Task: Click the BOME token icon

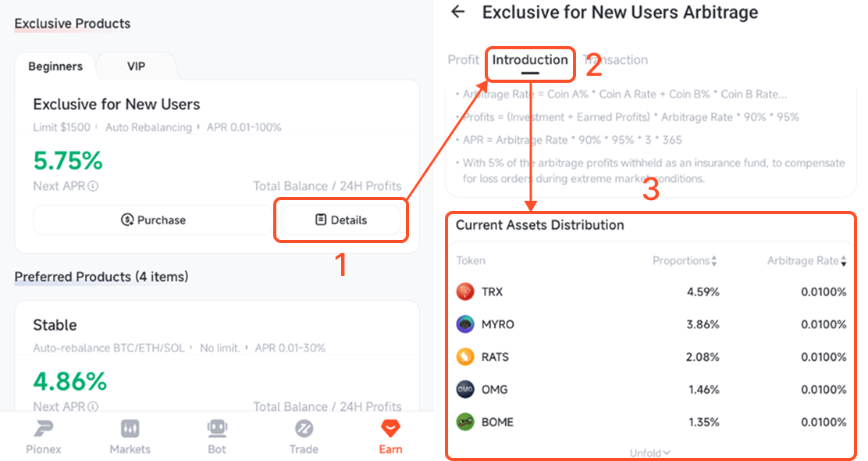Action: [x=465, y=422]
